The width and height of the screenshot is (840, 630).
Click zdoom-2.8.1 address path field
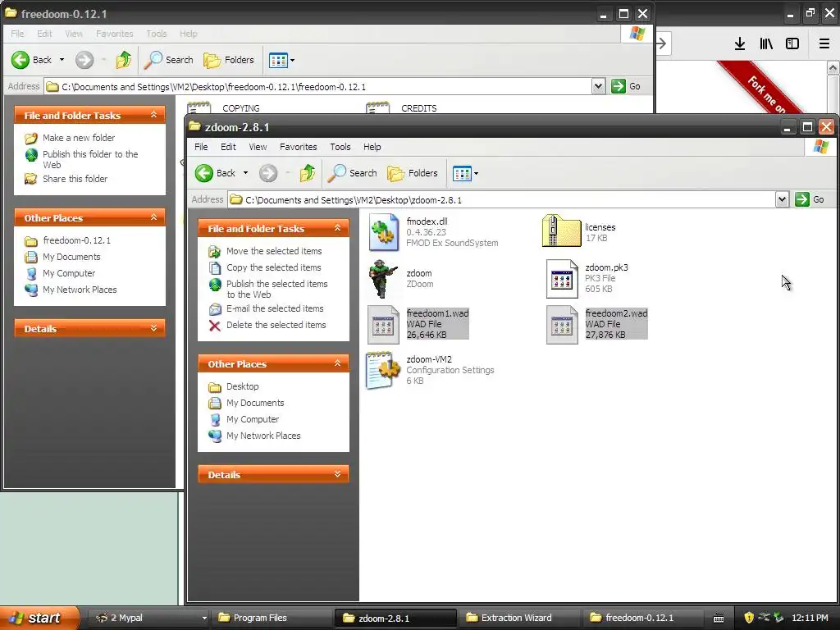(501, 200)
